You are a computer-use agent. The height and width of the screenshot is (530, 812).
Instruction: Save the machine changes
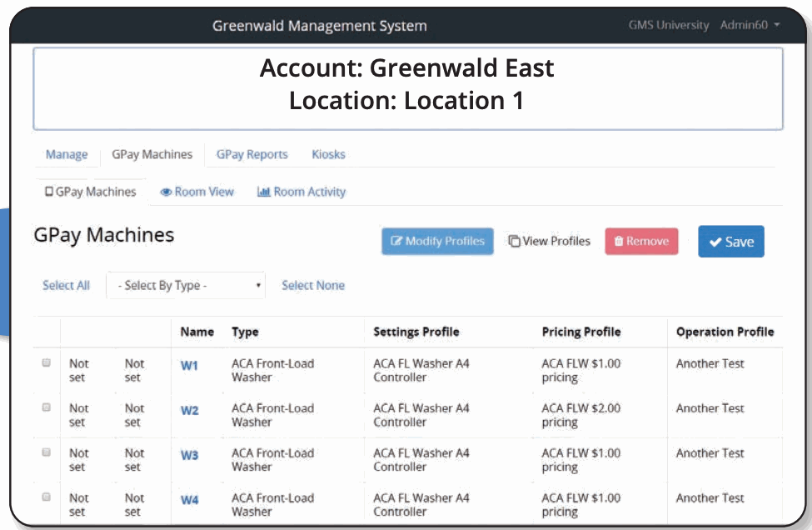click(731, 242)
